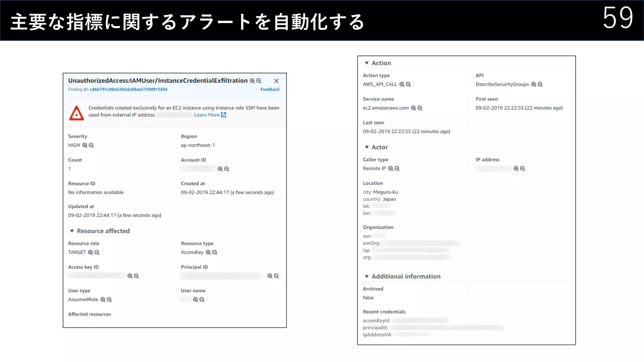Screen dimensions: 644x362
Task: Include filter on Principal ID
Action: 270,276
